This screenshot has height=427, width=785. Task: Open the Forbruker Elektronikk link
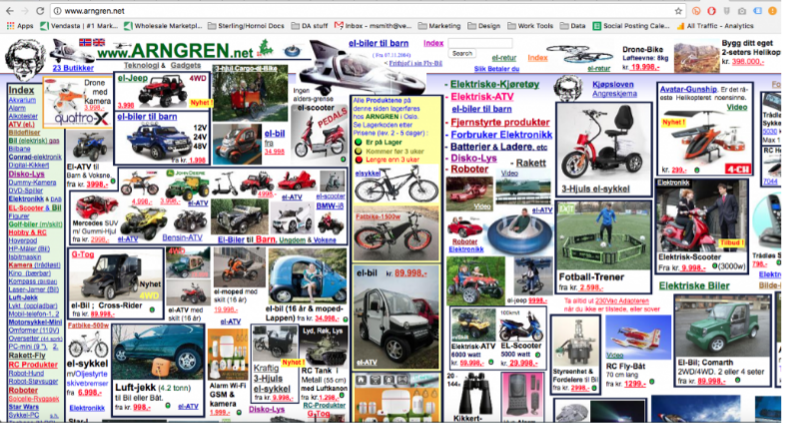(x=501, y=135)
